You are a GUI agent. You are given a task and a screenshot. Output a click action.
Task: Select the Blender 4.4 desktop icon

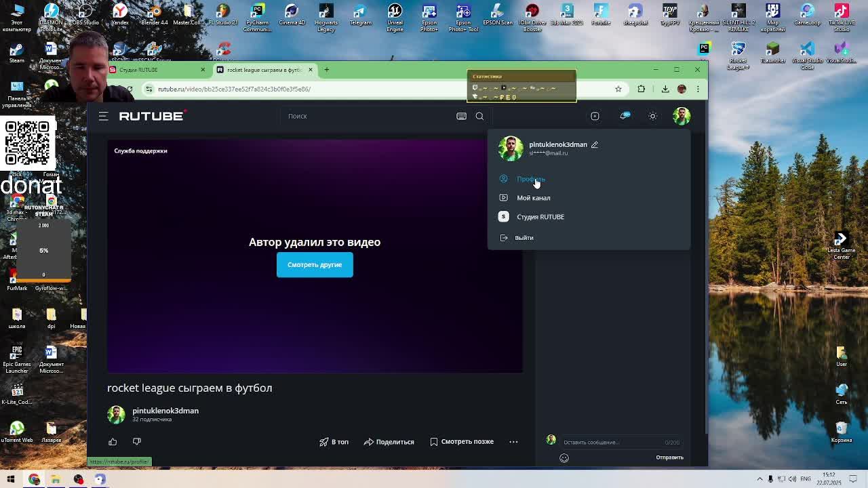[x=155, y=15]
